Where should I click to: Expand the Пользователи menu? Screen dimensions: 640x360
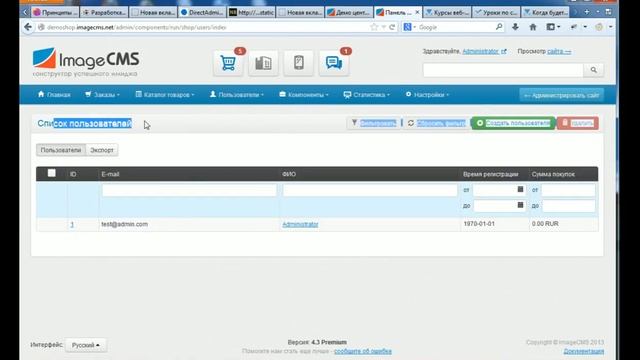(237, 95)
